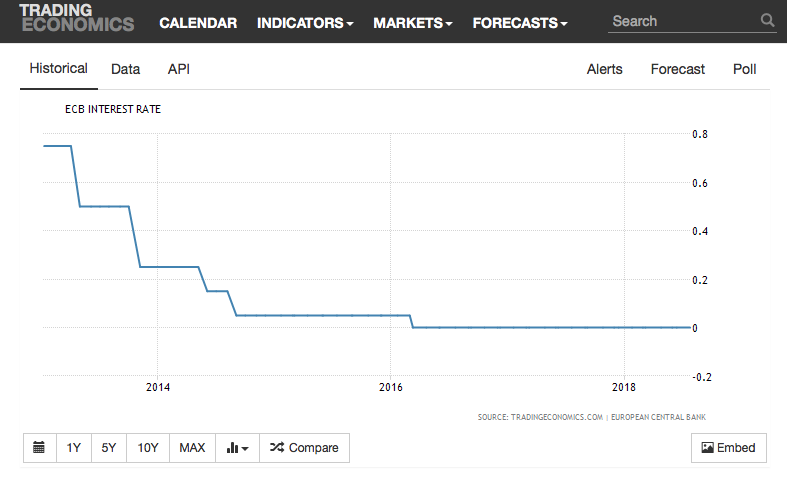Screen dimensions: 787x479
Task: Set chart range to 5Y
Action: pos(109,447)
